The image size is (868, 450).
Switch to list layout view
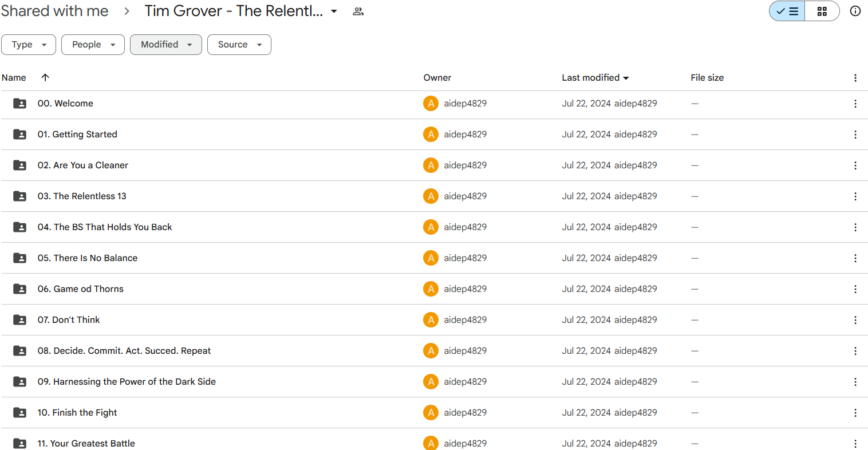(x=787, y=11)
